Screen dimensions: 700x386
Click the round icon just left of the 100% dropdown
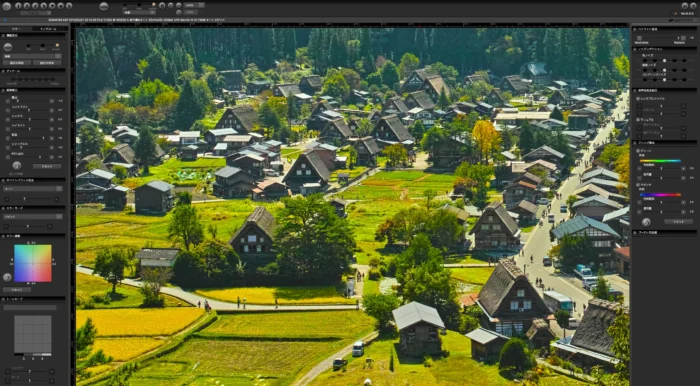point(179,5)
